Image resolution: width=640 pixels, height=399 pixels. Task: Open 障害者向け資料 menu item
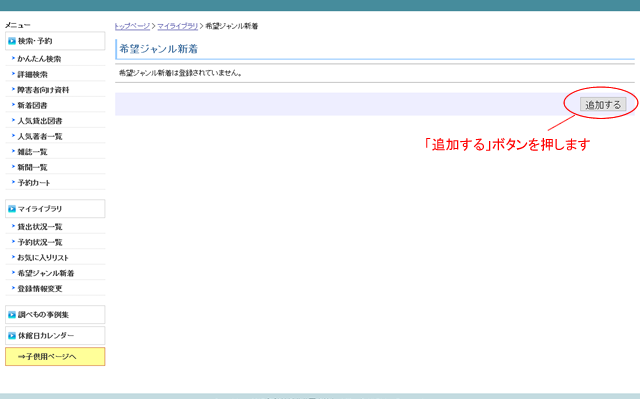pos(43,90)
